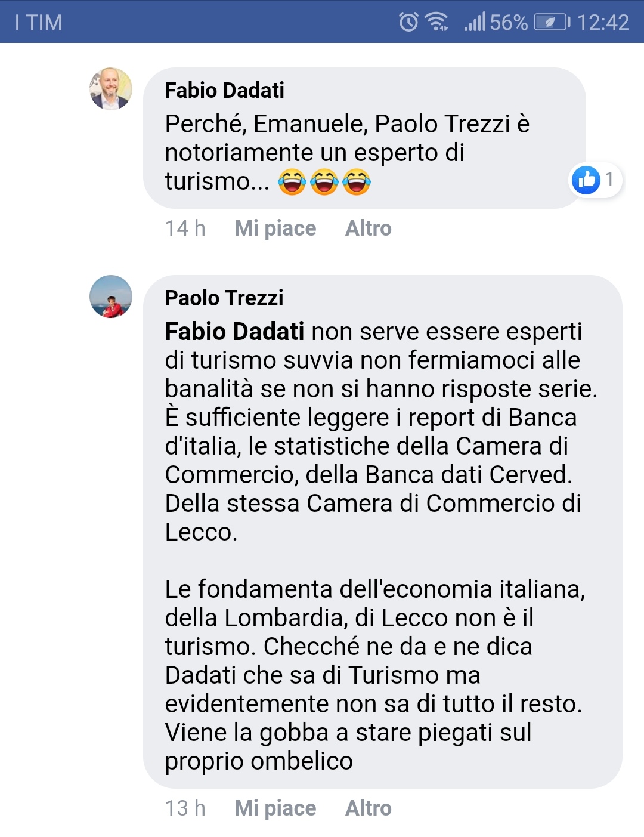The image size is (644, 837).
Task: Tap the laughing emojis in Fabio's comment
Action: pyautogui.click(x=324, y=181)
